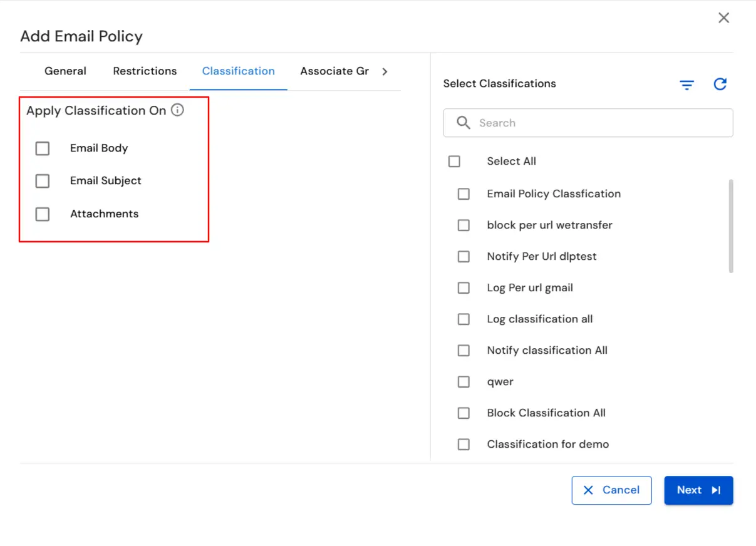Screen dimensions: 756x546
Task: Check Email Policy Classfication
Action: [x=463, y=193]
